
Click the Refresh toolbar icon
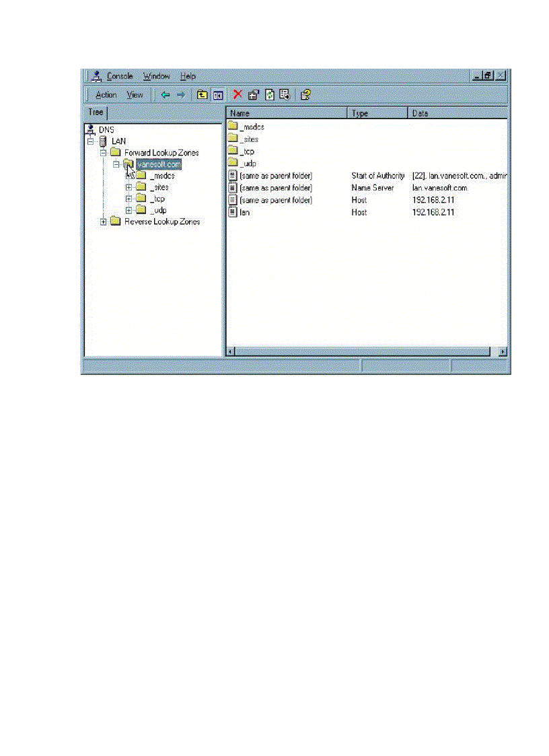coord(269,95)
